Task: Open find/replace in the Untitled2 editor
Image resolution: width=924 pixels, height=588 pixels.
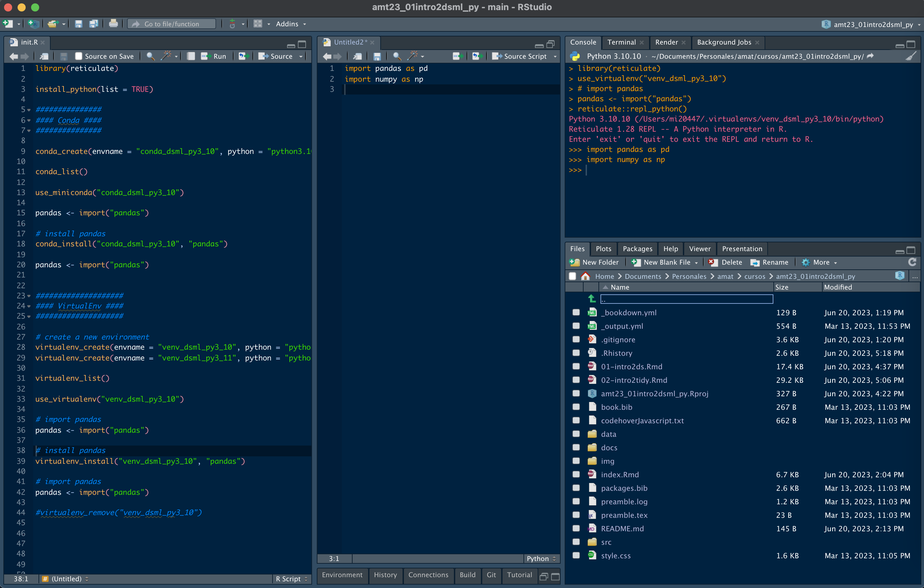Action: pos(397,56)
